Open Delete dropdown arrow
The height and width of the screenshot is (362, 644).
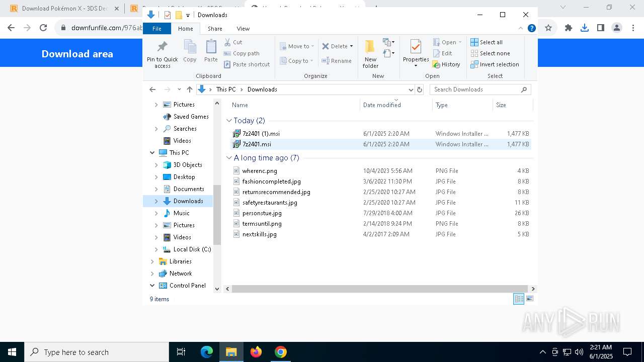[351, 46]
